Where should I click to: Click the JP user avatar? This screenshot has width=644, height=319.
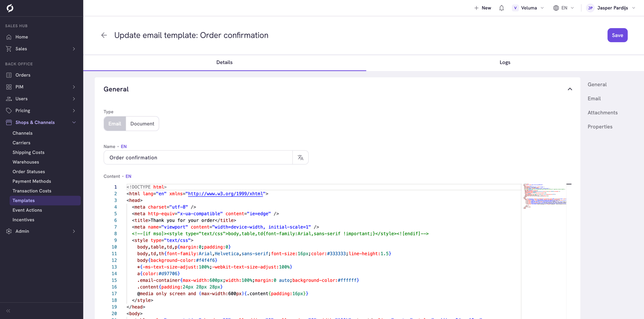click(x=590, y=8)
